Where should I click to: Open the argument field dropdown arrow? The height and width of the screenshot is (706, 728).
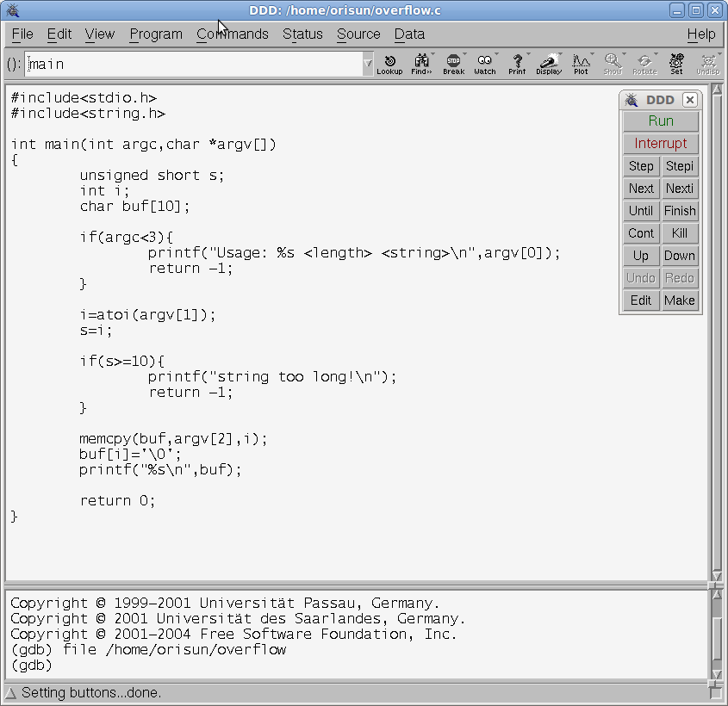pos(368,64)
